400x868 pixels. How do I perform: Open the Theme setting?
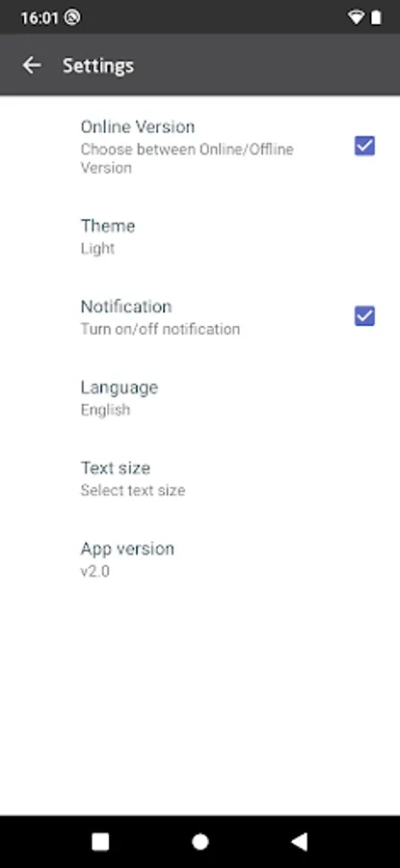(x=200, y=236)
